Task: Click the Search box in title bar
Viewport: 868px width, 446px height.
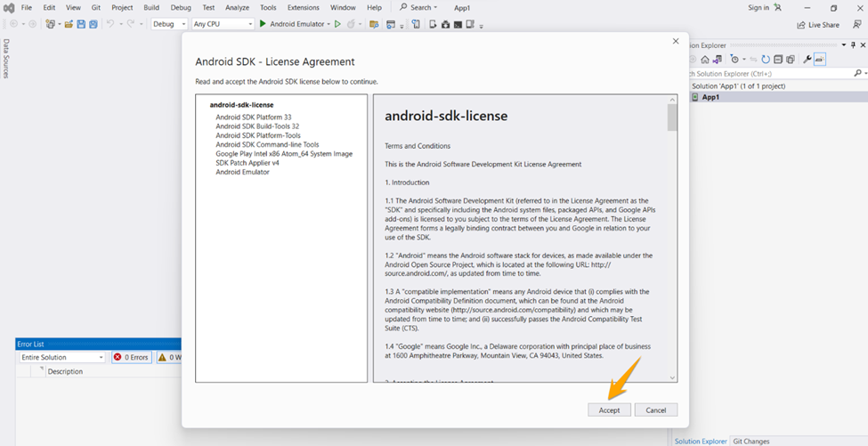Action: tap(418, 8)
